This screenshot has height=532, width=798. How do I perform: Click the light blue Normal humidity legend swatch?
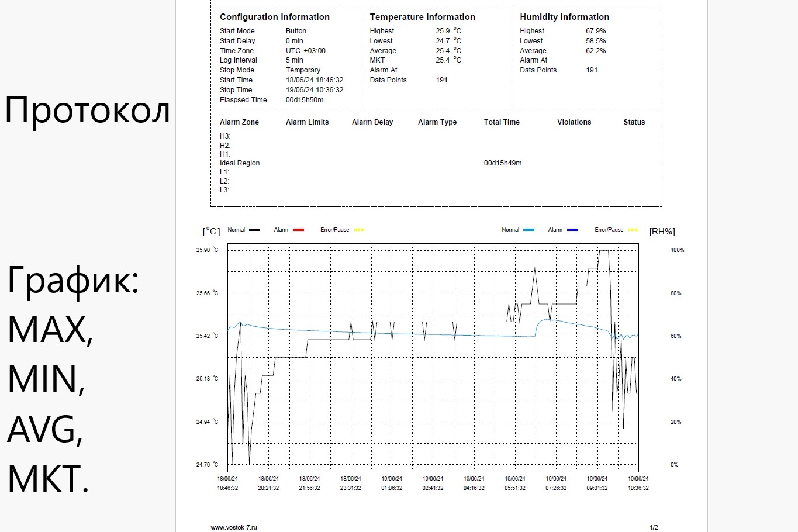[x=528, y=230]
